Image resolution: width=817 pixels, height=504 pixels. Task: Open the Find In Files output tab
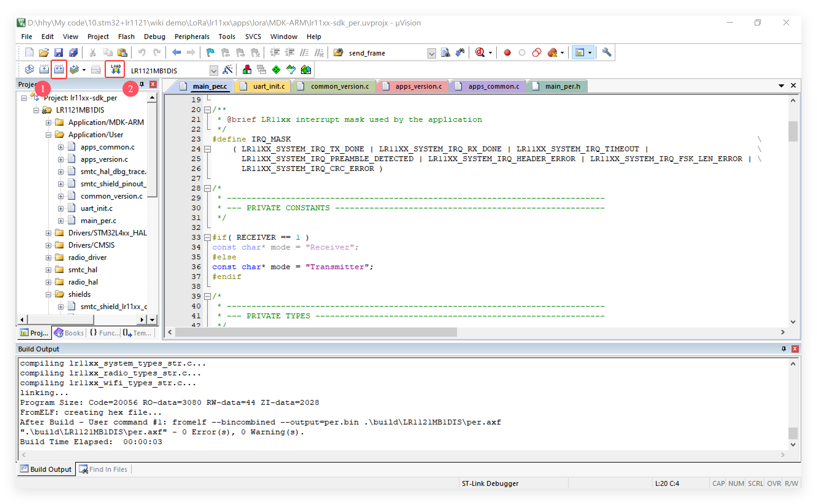pyautogui.click(x=103, y=469)
